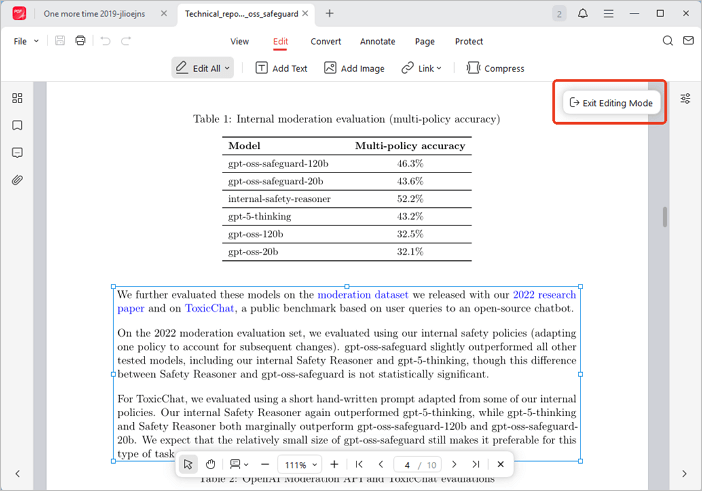The width and height of the screenshot is (702, 491).
Task: Click the Add Text tool
Action: click(281, 68)
